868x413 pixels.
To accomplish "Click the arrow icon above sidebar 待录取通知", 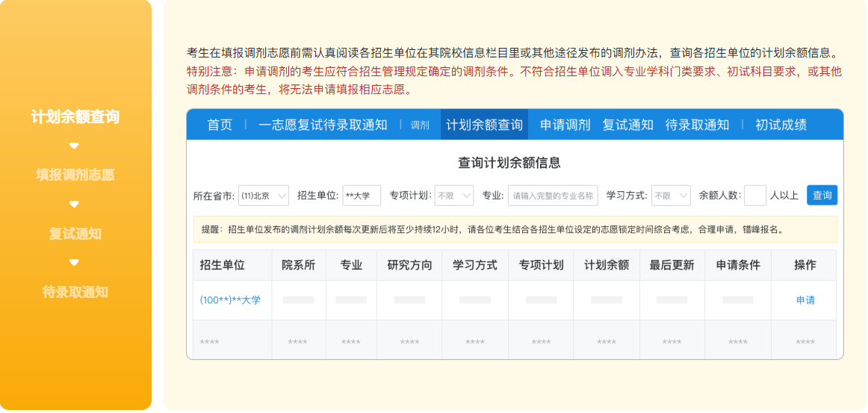I will (x=74, y=262).
